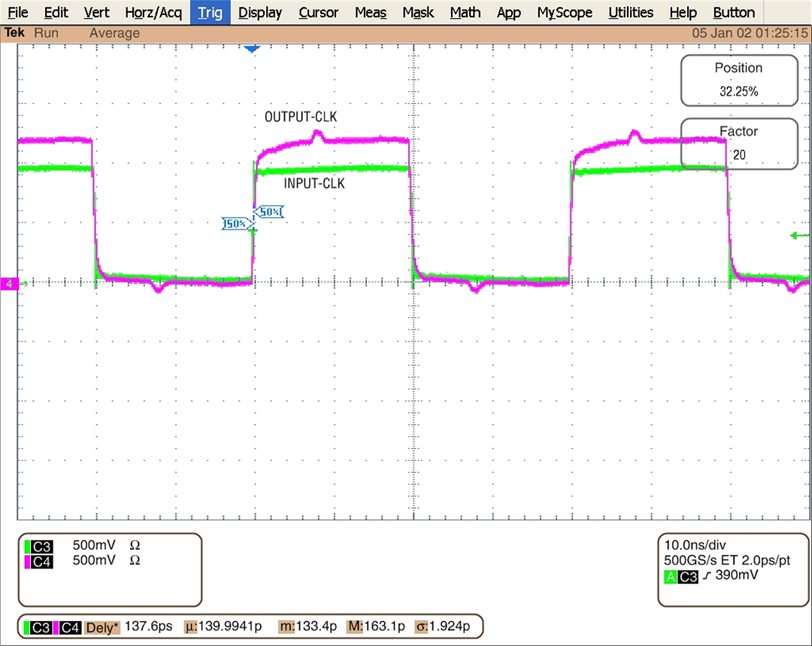Image resolution: width=812 pixels, height=646 pixels.
Task: Click the OUTPUT-CLK waveform label
Action: point(301,117)
